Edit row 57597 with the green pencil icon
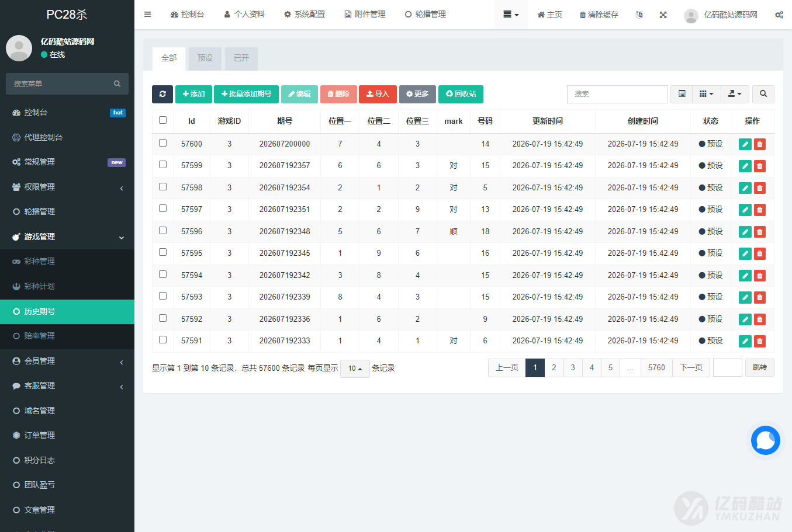 coord(745,210)
